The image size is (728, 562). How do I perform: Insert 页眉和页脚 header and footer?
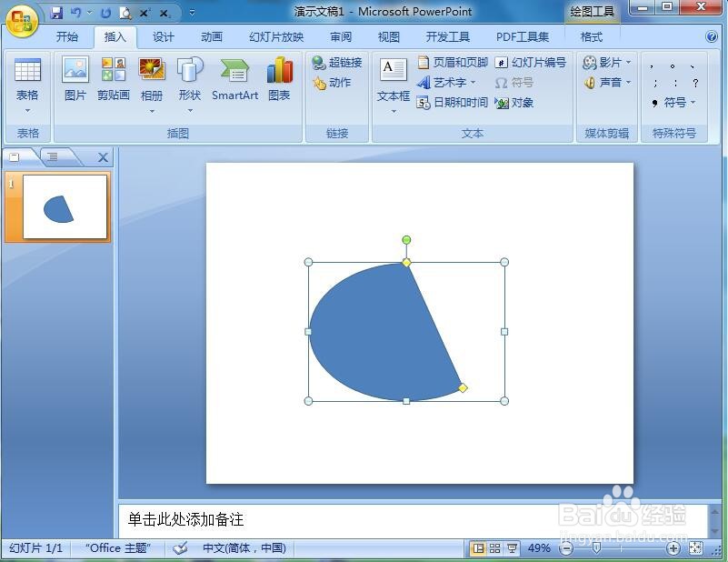click(453, 62)
